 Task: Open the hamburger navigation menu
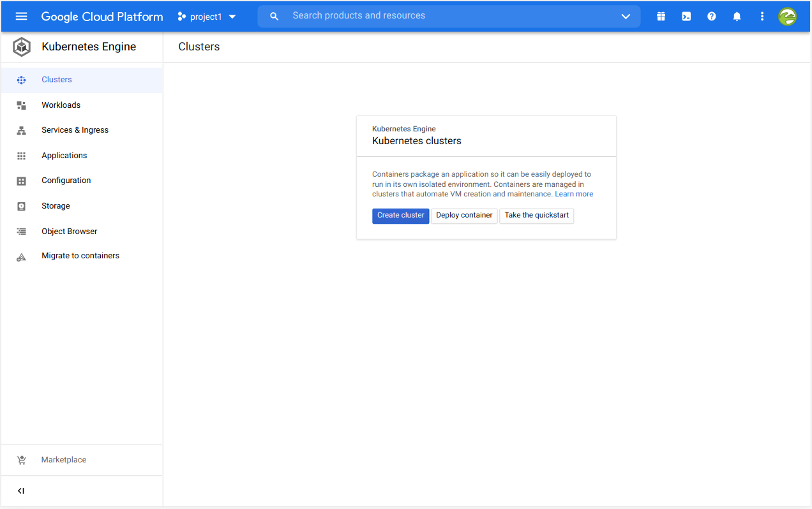21,17
